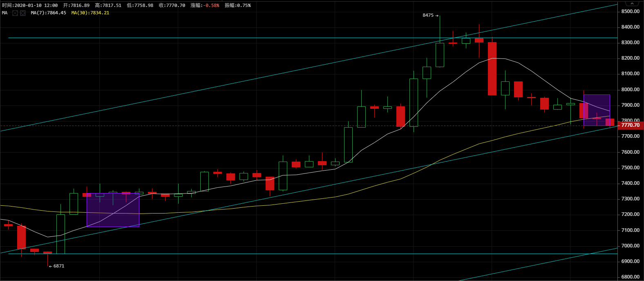Click the yellow MA(30):7834.21 indicator value
Screen dimensions: 644x281
tap(90, 13)
